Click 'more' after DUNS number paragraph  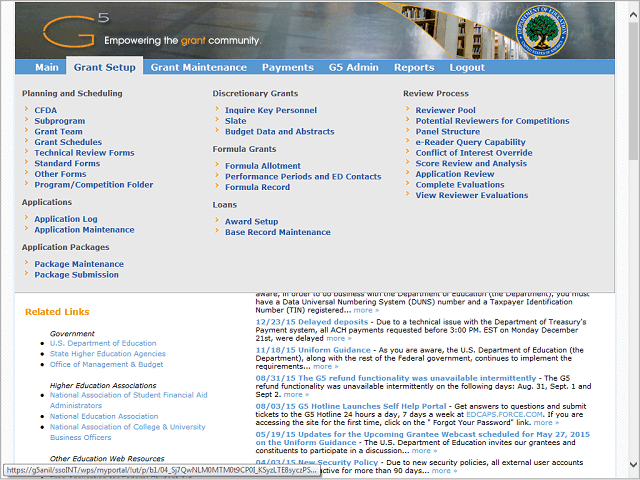coord(366,310)
